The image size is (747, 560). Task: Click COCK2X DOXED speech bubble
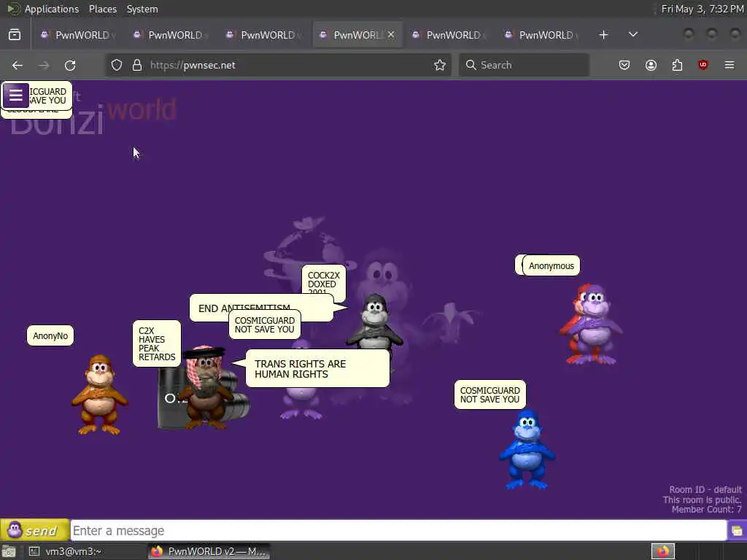tap(324, 281)
